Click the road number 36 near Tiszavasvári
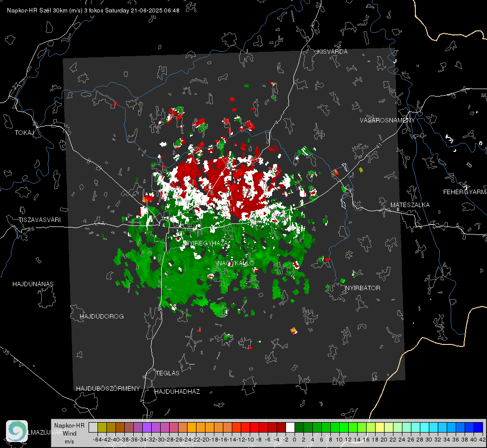This screenshot has height=448, width=487. (31, 229)
